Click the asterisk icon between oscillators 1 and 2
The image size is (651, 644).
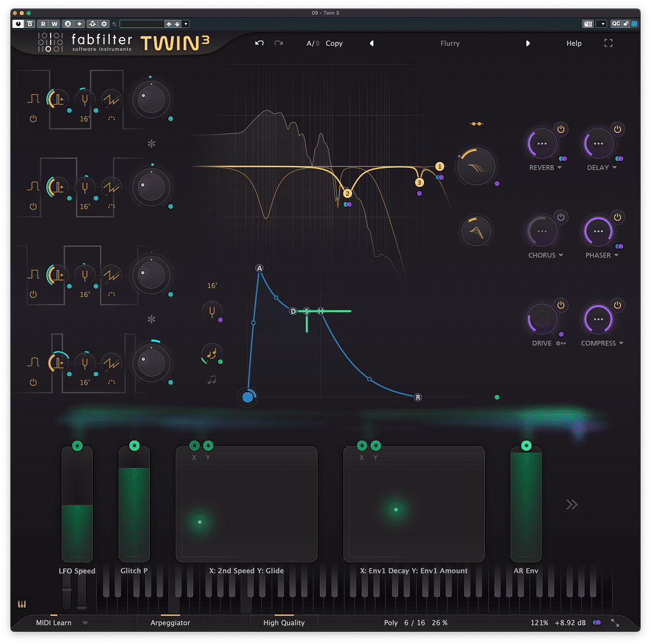[x=151, y=144]
